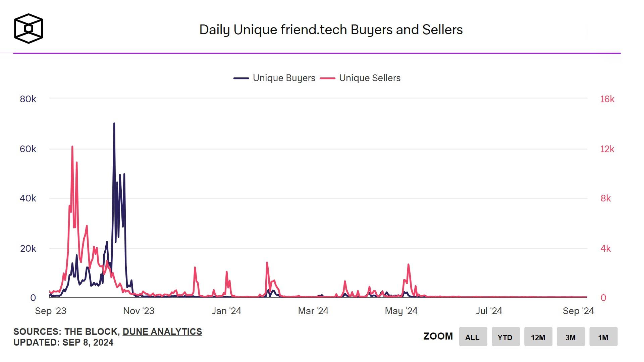
Task: Click the Nov '23 x-axis label
Action: coord(139,311)
